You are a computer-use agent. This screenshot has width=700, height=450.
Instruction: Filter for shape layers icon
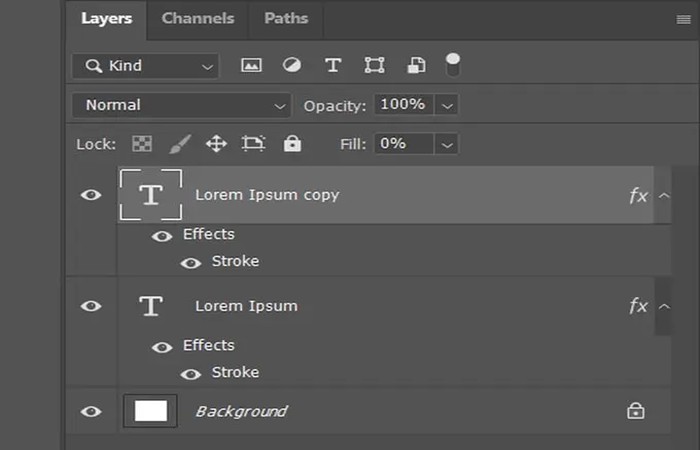(374, 66)
